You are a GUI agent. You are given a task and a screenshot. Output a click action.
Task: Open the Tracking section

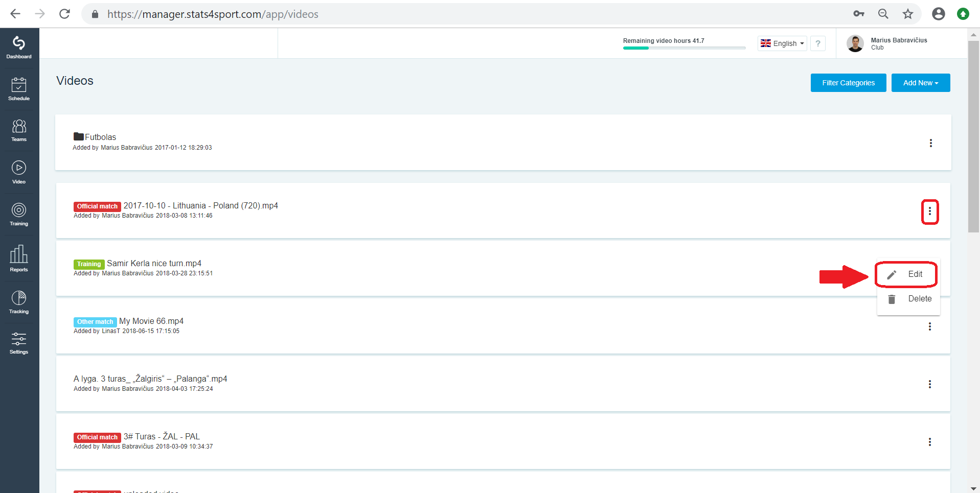[x=19, y=302]
